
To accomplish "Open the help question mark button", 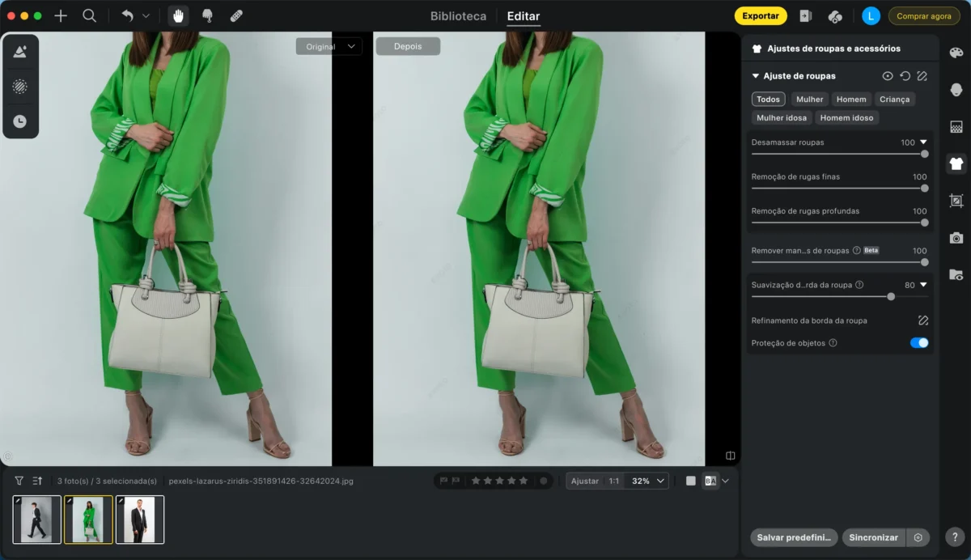I will [955, 537].
